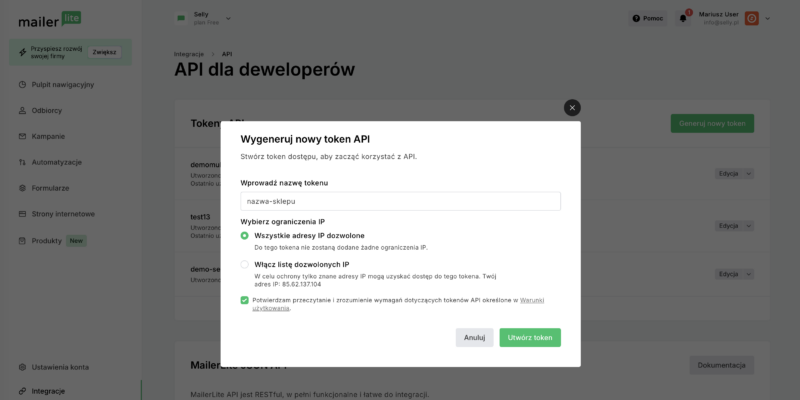Close the token dialog with X
The width and height of the screenshot is (800, 400).
pos(572,108)
